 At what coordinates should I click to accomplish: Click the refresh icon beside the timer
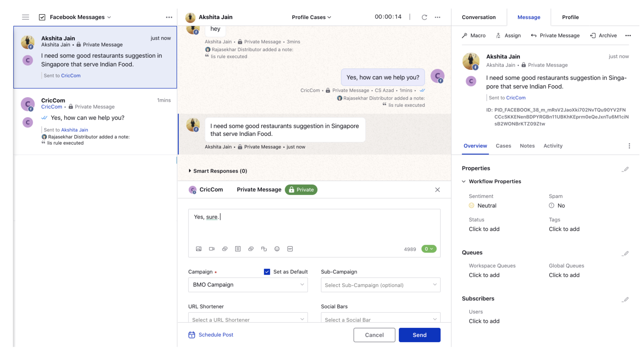point(424,17)
